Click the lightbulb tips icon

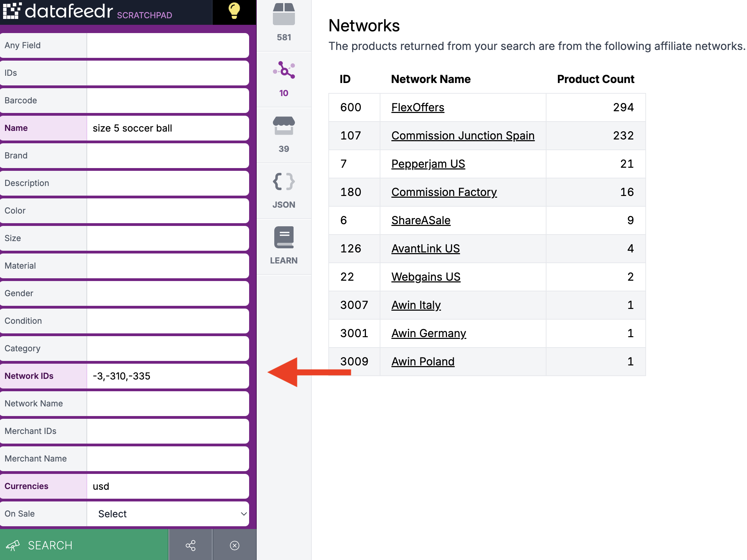tap(234, 11)
